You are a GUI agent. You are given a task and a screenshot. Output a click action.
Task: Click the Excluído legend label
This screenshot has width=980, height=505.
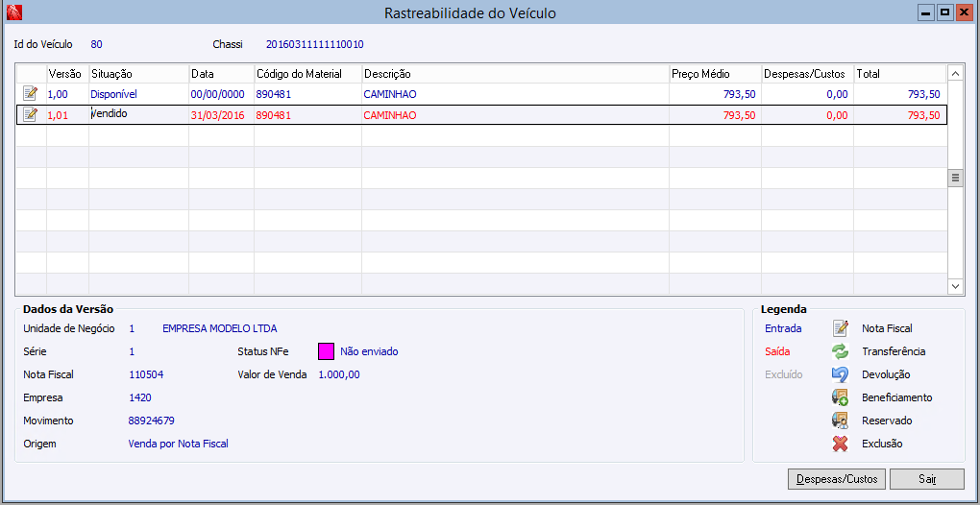[x=784, y=374]
